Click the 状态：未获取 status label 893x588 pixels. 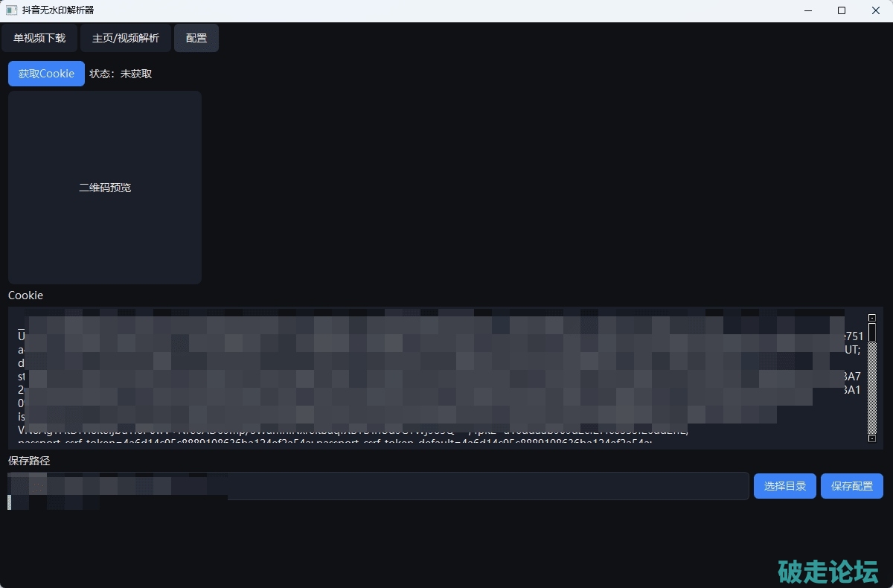pos(121,74)
